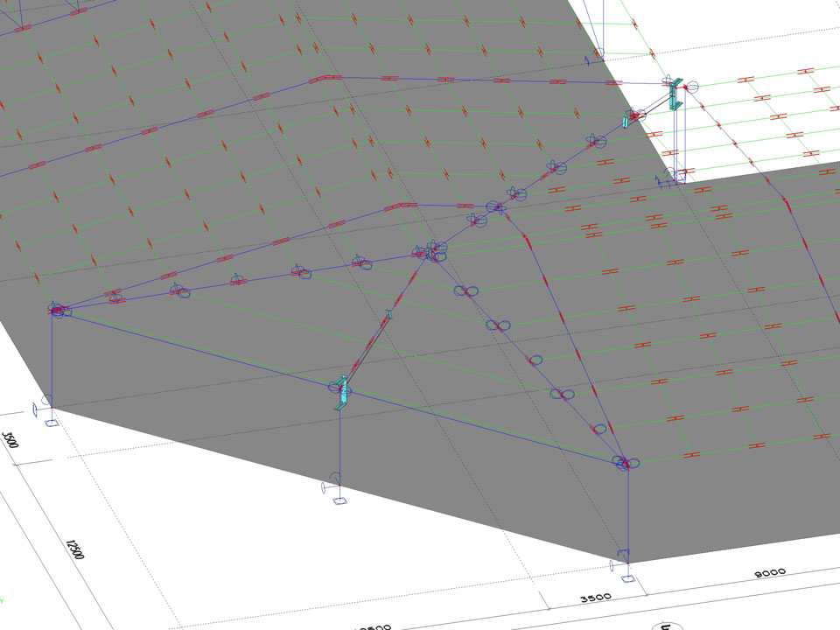Select the 9000 dimension text
This screenshot has width=840, height=630.
[x=769, y=573]
